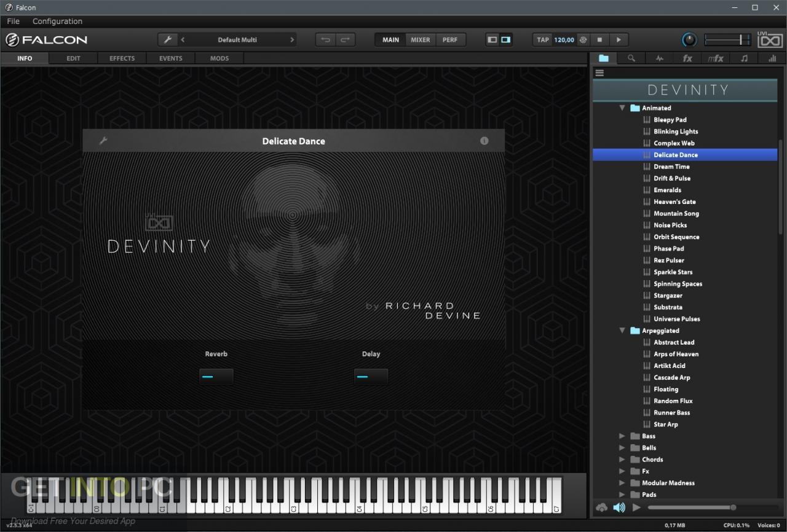Click the master volume knob
The image size is (787, 532).
[689, 40]
